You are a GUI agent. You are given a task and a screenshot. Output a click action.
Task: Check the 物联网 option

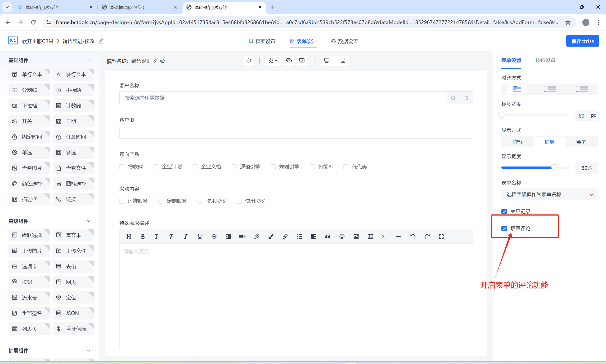pyautogui.click(x=122, y=167)
